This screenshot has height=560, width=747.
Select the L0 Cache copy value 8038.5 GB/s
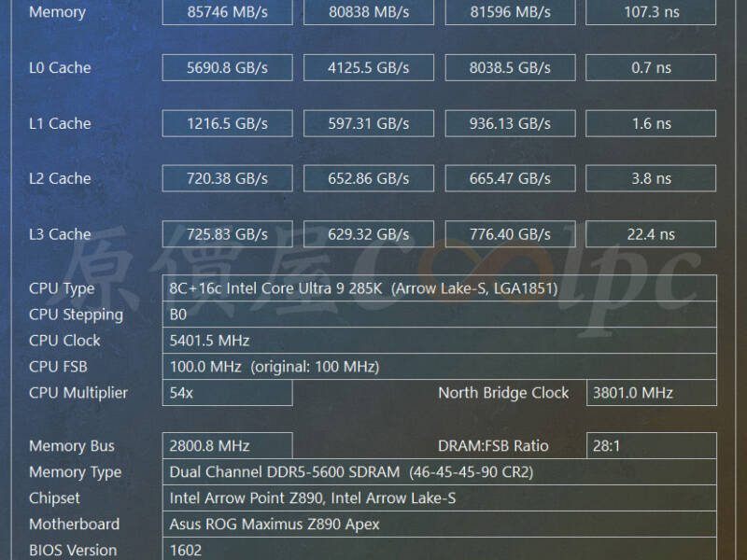click(x=510, y=67)
